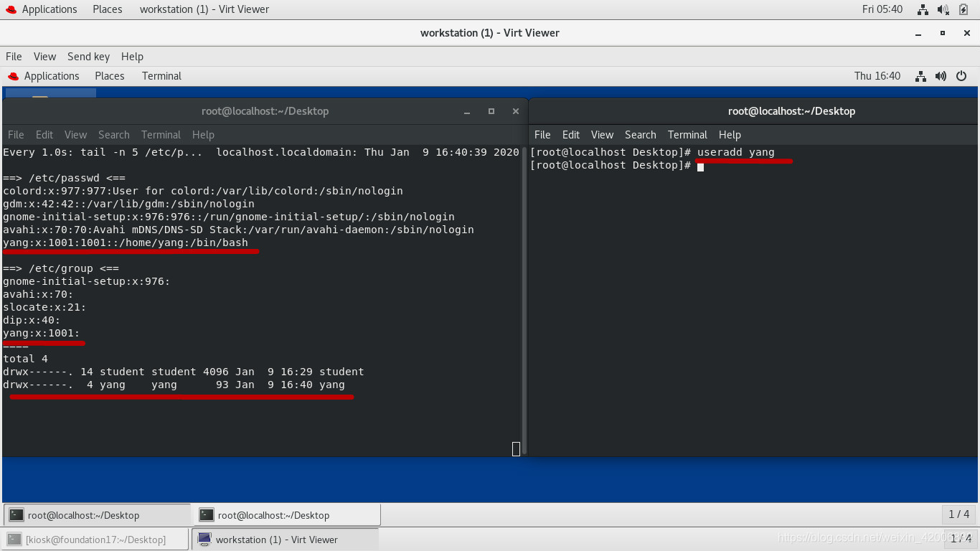Open the guest Applications menu
Viewport: 980px width, 551px height.
pos(52,76)
